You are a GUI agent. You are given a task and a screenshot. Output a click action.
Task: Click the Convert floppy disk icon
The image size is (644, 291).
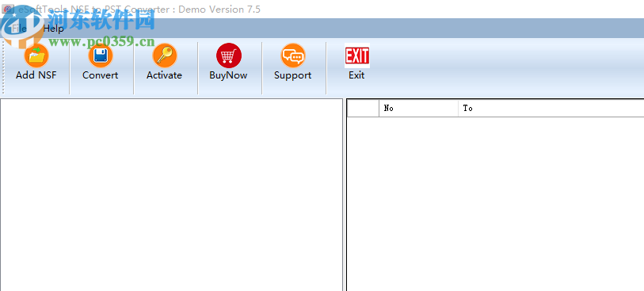coord(101,56)
